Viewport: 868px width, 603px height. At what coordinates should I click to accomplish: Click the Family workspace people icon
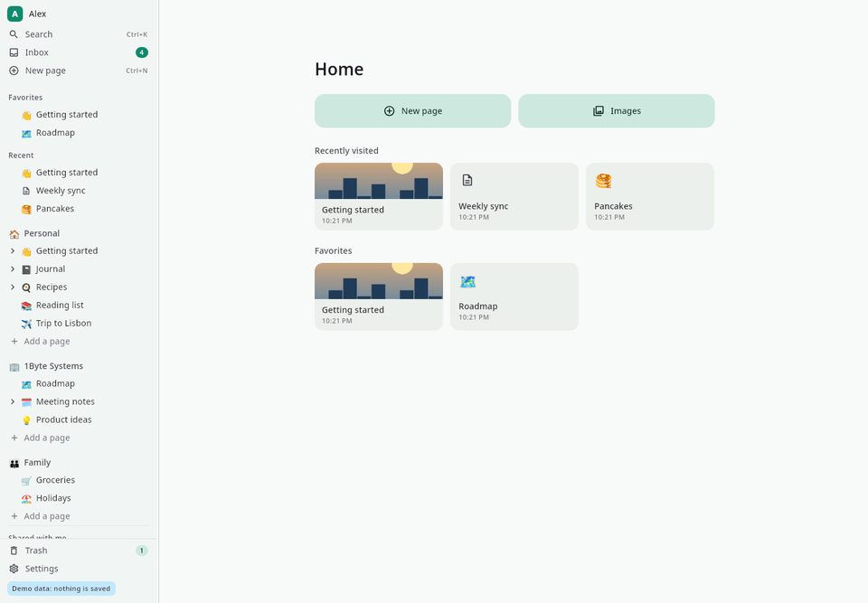point(14,463)
